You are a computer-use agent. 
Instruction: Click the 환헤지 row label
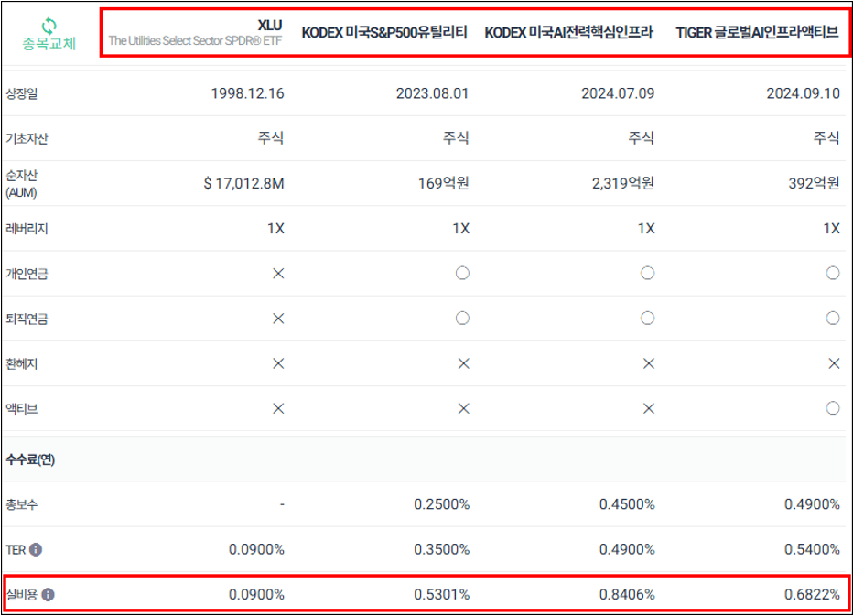(22, 364)
